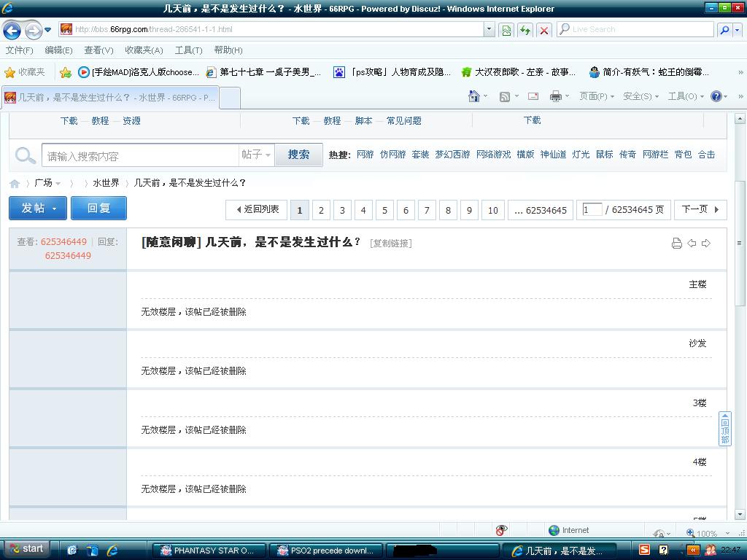Click the browser Back arrow button
This screenshot has width=747, height=560.
(12, 31)
